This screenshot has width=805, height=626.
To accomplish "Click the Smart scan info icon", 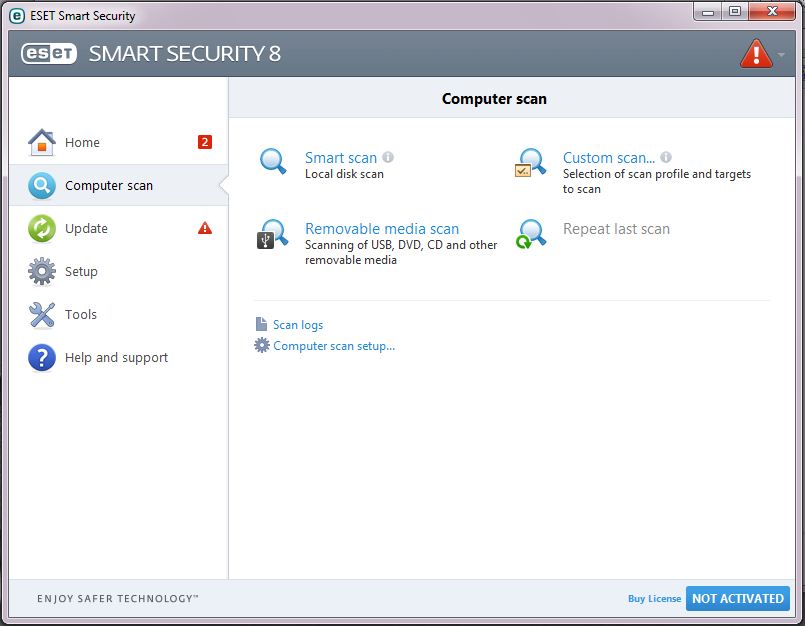I will tap(388, 157).
